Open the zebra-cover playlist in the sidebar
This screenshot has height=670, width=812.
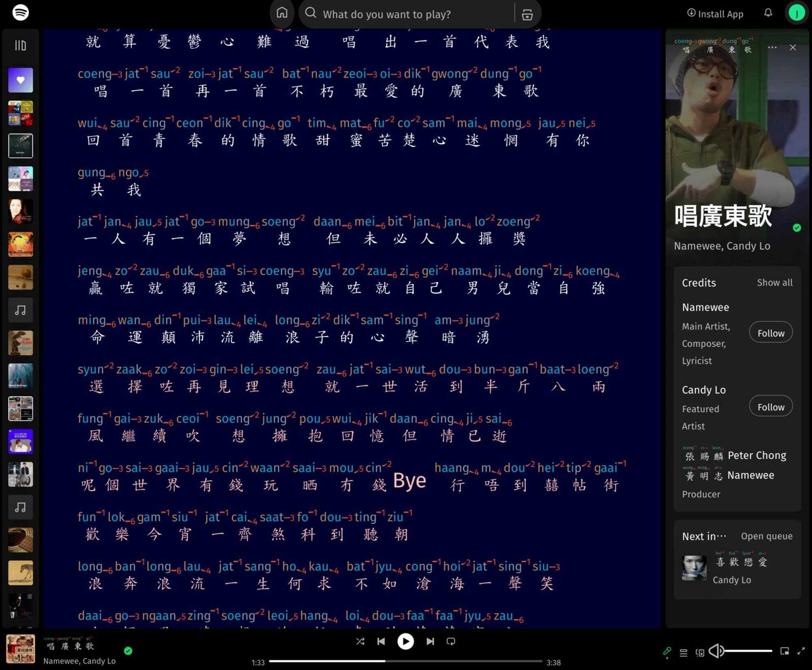coord(21,573)
